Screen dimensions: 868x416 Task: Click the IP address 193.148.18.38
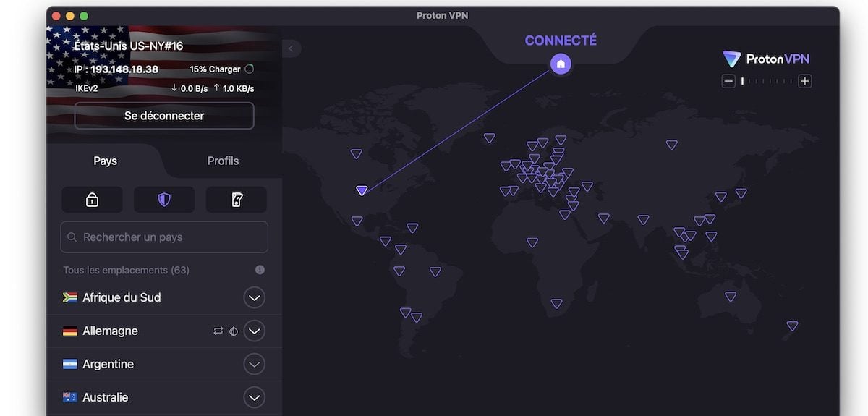click(x=124, y=69)
